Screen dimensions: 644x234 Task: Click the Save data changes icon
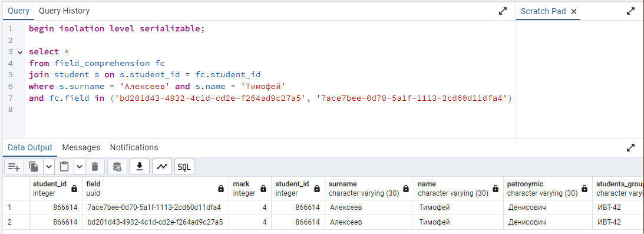(x=117, y=167)
